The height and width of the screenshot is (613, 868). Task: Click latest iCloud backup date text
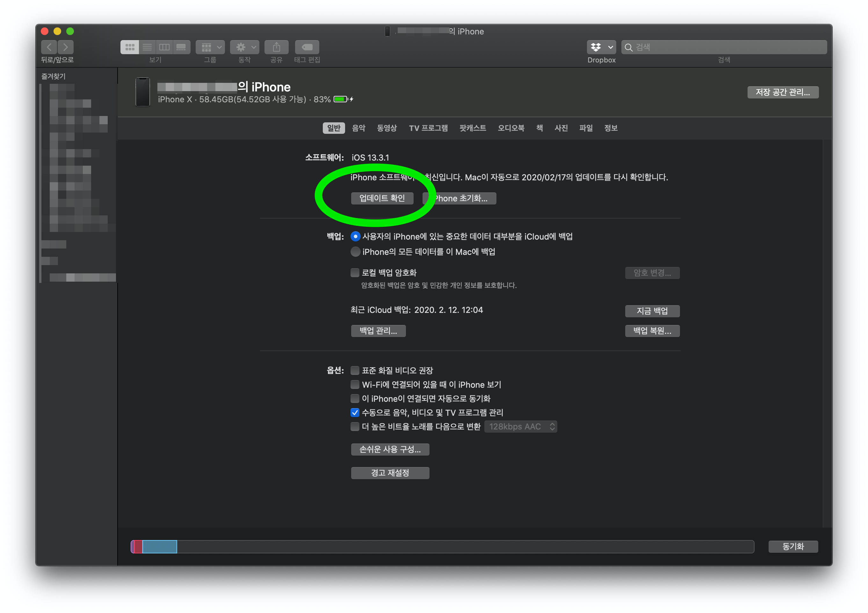tap(416, 310)
